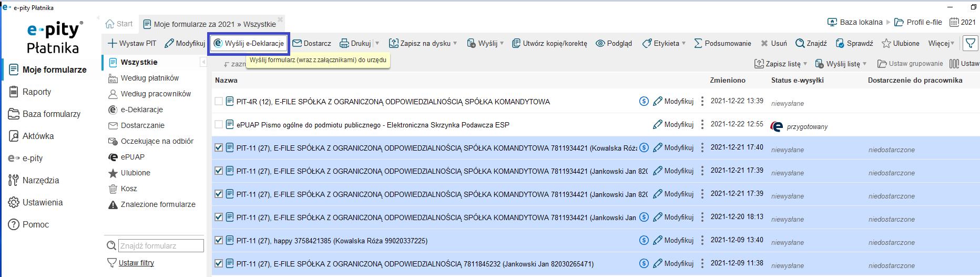980x277 pixels.
Task: Uncheck PIT-11 7811845232 Jankowski checkbox
Action: tap(219, 263)
